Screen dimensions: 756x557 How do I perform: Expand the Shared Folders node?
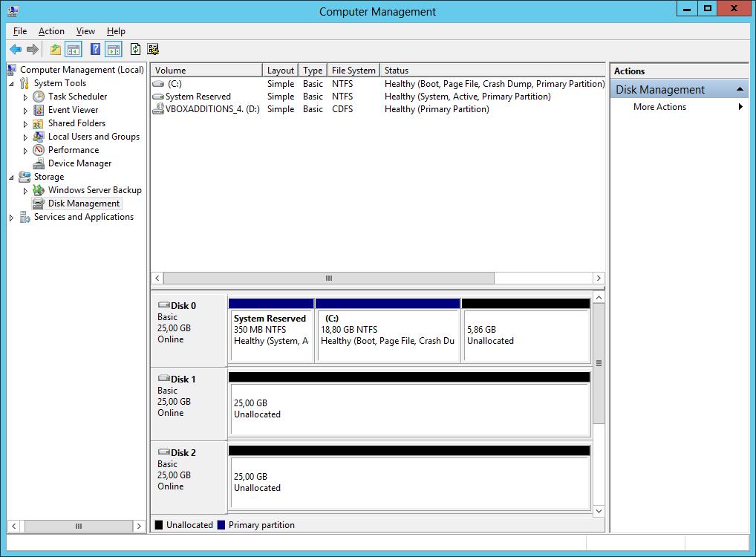(x=25, y=124)
